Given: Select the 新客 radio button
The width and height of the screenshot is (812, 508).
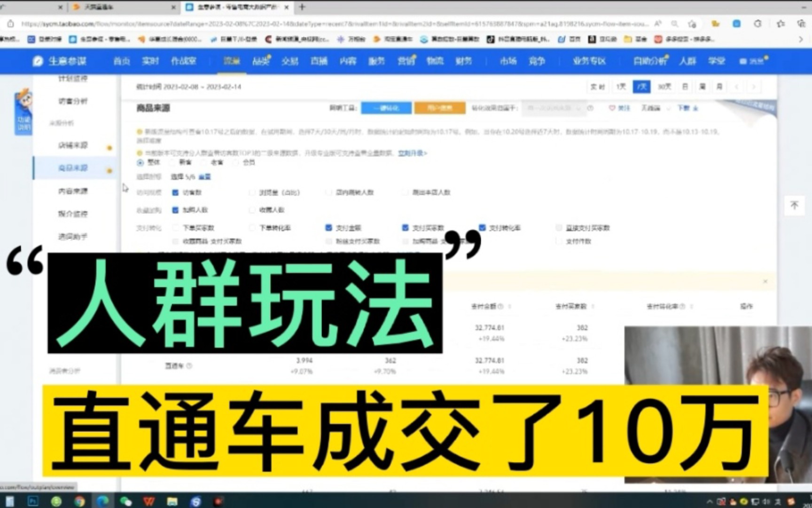Looking at the screenshot, I should [172, 162].
